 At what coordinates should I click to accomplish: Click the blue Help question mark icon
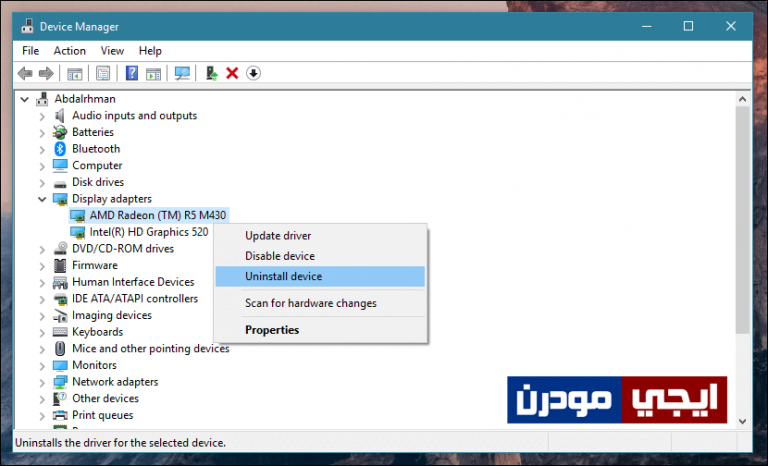pyautogui.click(x=132, y=73)
